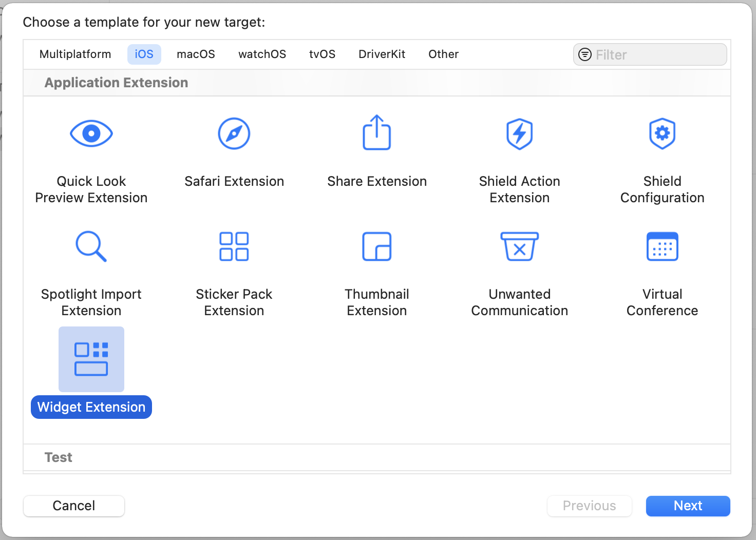Select the Virtual Conference calendar icon
Image resolution: width=756 pixels, height=540 pixels.
[x=663, y=246]
